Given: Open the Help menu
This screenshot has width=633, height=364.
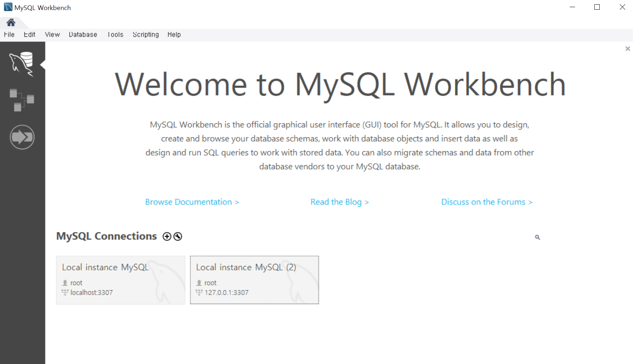Looking at the screenshot, I should [174, 35].
